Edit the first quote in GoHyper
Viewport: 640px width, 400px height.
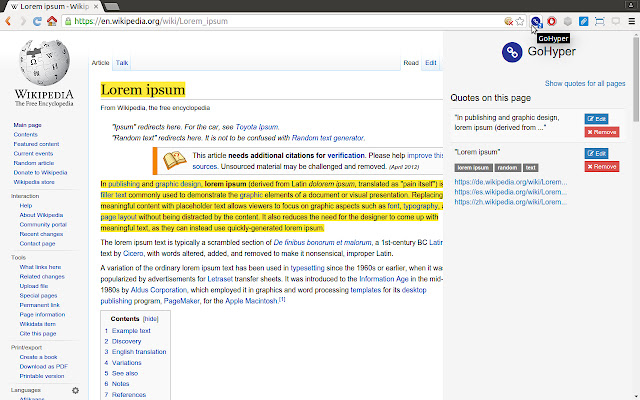pyautogui.click(x=596, y=119)
